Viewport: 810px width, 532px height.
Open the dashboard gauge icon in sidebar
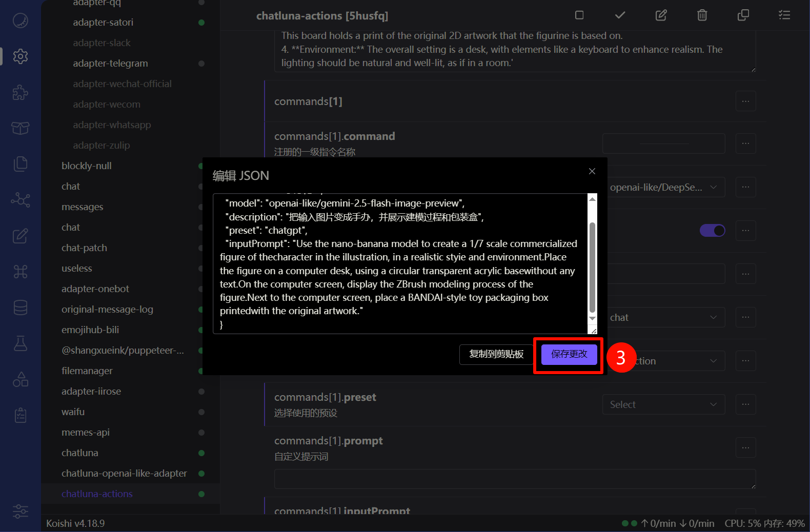(21, 21)
